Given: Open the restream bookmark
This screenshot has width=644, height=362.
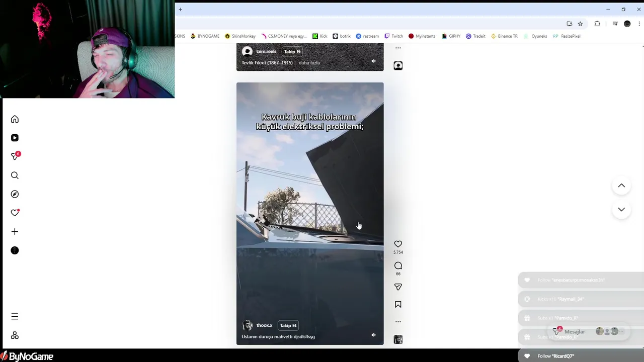Looking at the screenshot, I should click(x=367, y=36).
